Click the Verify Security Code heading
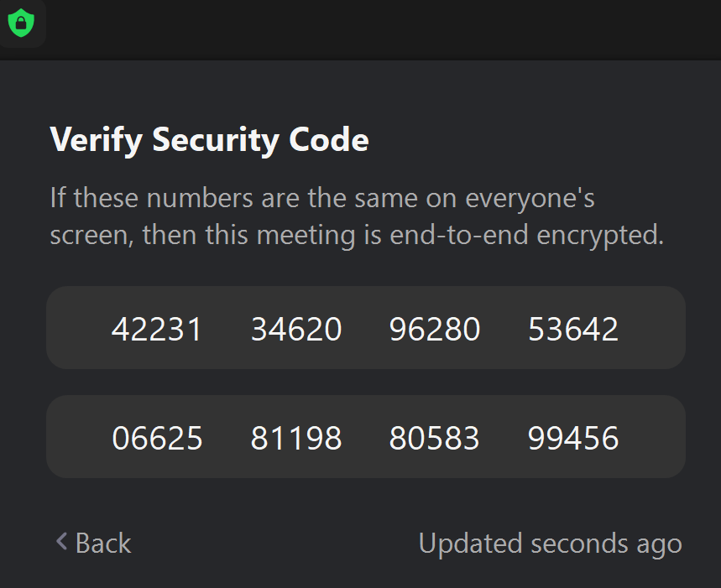721x588 pixels. point(209,139)
